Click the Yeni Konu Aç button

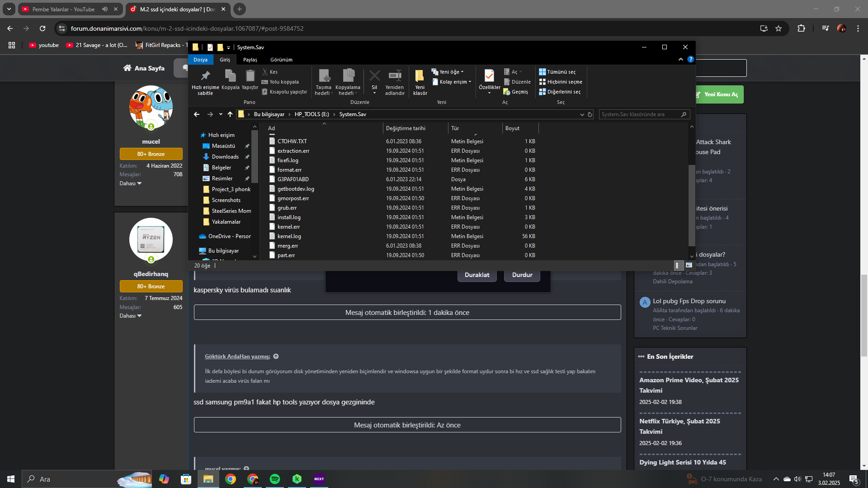[x=721, y=94]
